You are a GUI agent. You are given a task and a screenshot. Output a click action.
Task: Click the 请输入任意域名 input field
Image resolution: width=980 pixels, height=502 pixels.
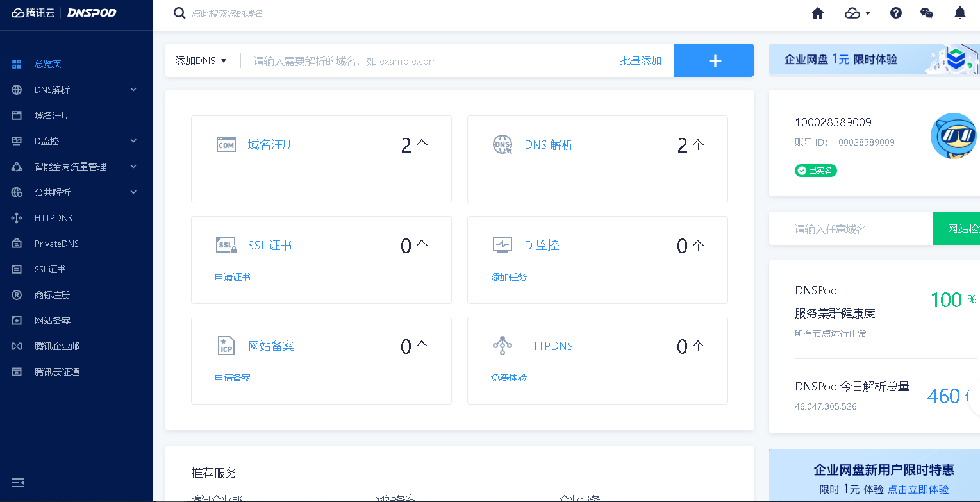[851, 228]
